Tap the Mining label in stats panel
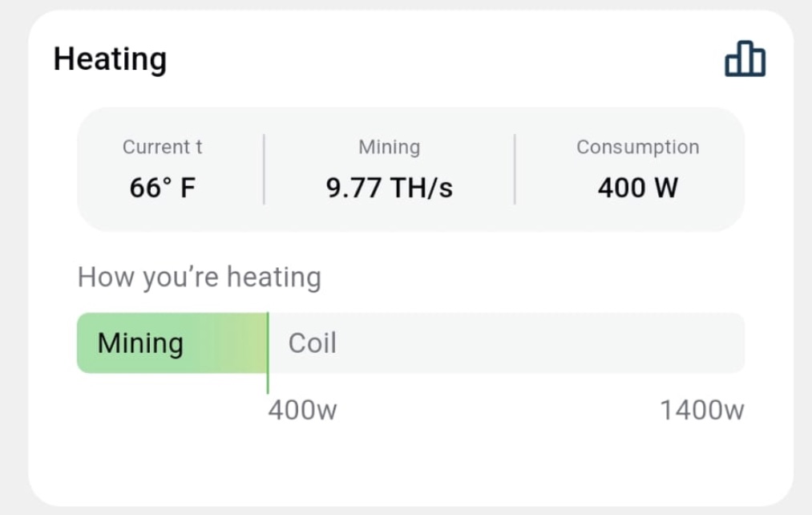812x515 pixels. 389,148
